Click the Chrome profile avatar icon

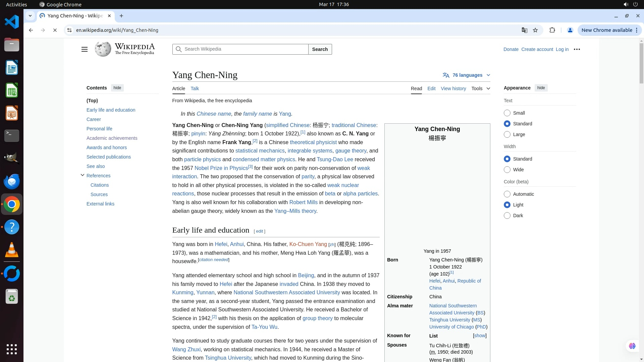pos(570,30)
